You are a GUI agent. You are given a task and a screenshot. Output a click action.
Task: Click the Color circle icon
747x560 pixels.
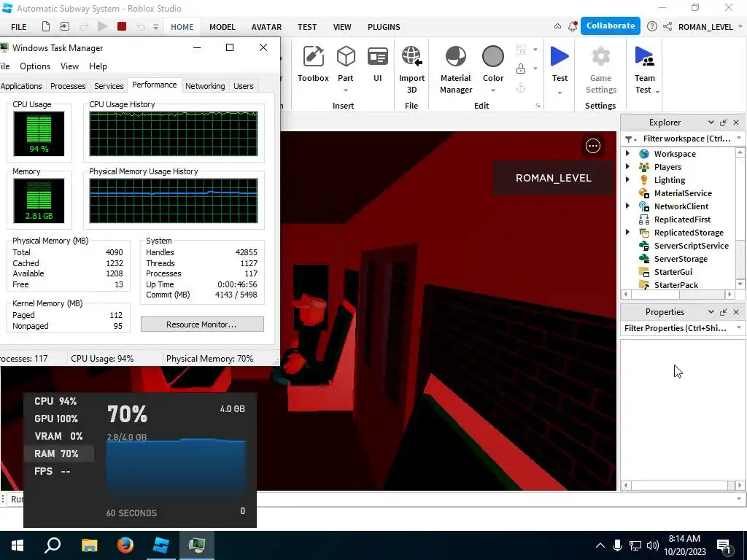coord(493,57)
